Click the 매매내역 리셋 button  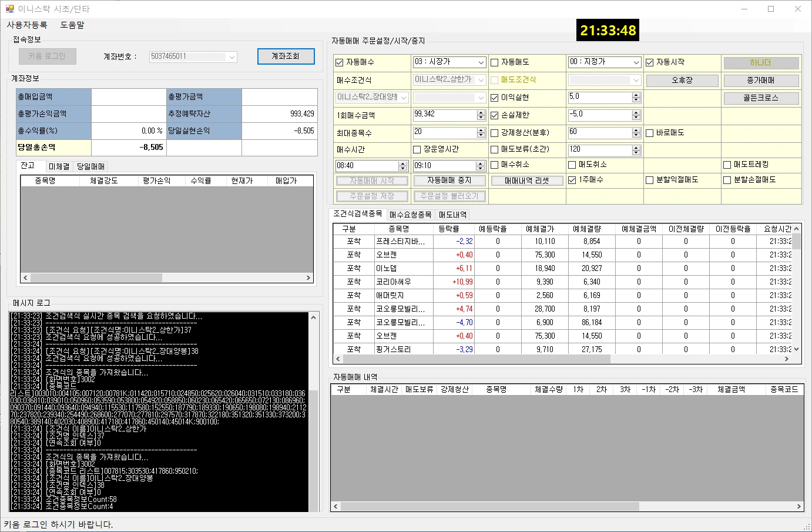[527, 180]
